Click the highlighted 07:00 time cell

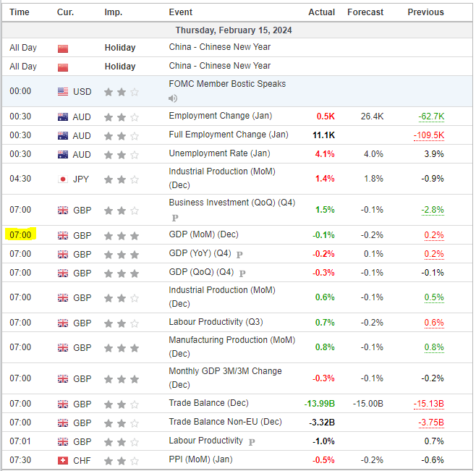click(x=20, y=235)
